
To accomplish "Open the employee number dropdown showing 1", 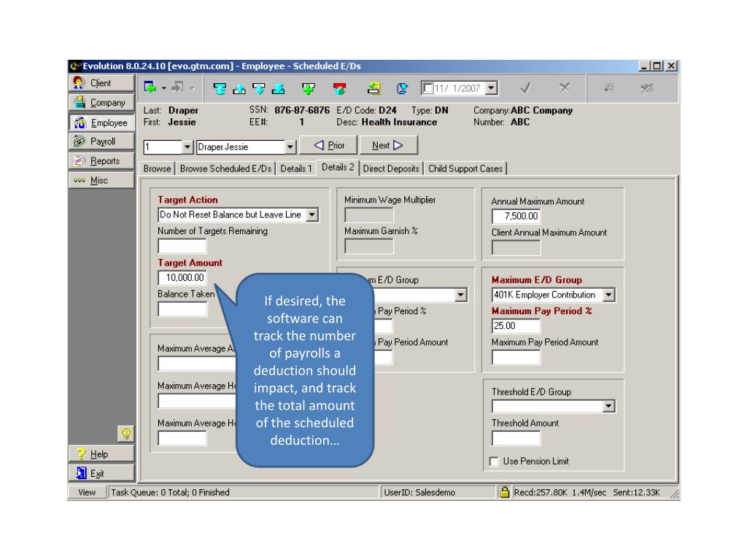I will (x=187, y=147).
